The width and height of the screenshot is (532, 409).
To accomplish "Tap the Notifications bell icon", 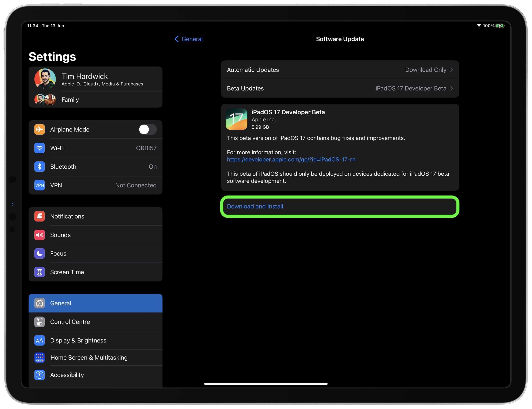I will click(39, 216).
